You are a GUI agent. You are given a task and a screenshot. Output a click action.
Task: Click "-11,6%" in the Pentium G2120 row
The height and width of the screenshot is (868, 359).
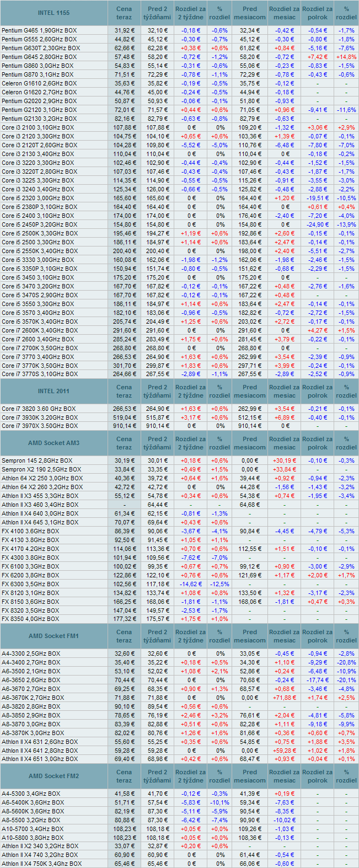click(346, 110)
